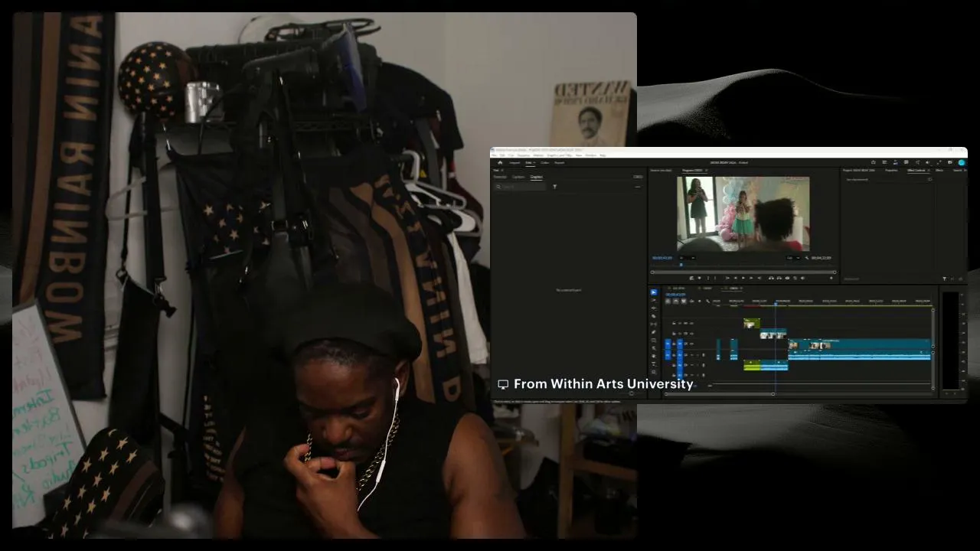Screen dimensions: 980x551
Task: Hide the V1 track output eye
Action: click(691, 344)
